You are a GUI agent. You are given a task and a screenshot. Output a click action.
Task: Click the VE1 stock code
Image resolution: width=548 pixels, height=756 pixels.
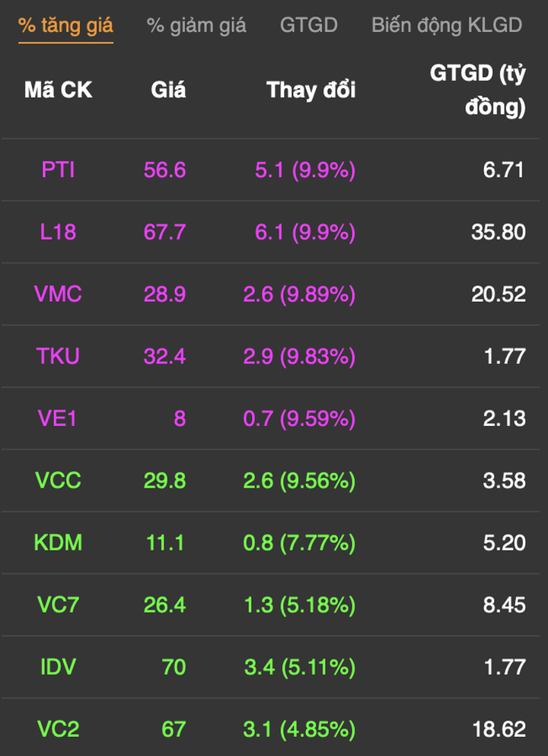(x=58, y=418)
